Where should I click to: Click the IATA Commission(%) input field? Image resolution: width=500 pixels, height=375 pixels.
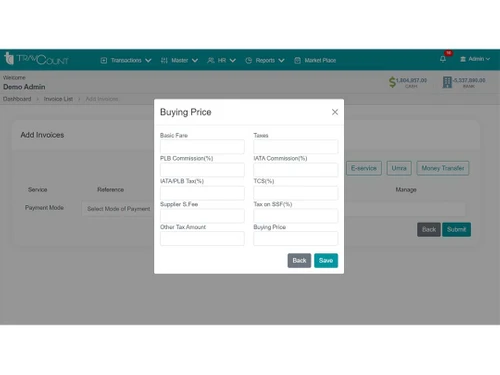[296, 170]
